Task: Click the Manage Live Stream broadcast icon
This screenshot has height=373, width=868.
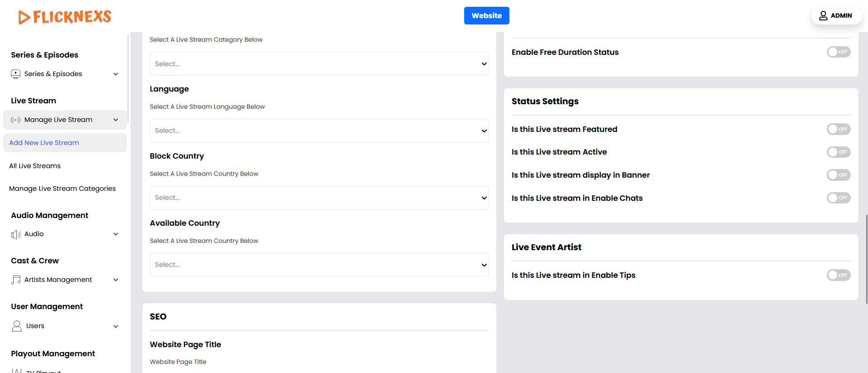Action: (x=16, y=120)
